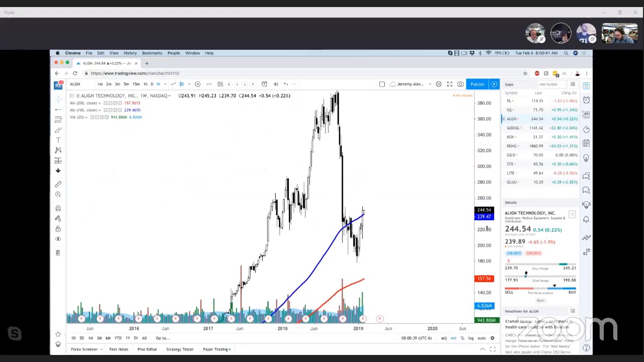This screenshot has width=644, height=362.
Task: Open Text Notes tab
Action: [119, 349]
